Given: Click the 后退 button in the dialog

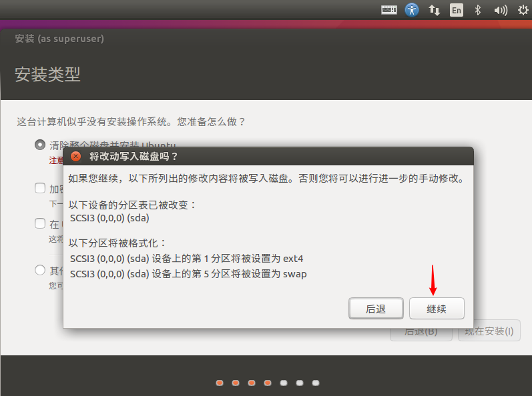Looking at the screenshot, I should pyautogui.click(x=376, y=309).
